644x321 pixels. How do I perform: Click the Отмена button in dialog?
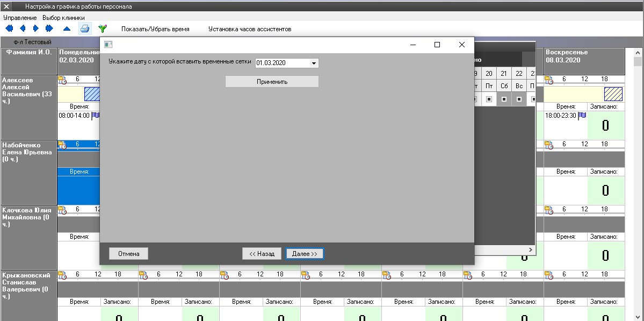[x=129, y=254]
